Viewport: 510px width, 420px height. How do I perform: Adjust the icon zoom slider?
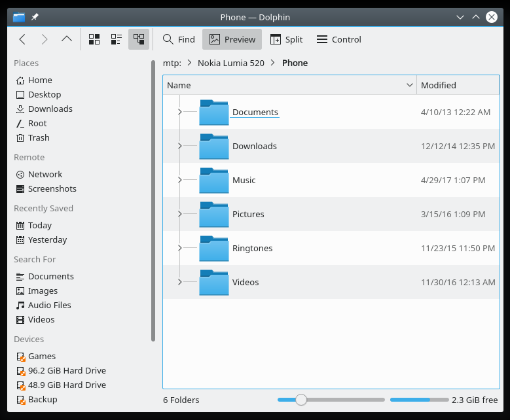tap(301, 400)
